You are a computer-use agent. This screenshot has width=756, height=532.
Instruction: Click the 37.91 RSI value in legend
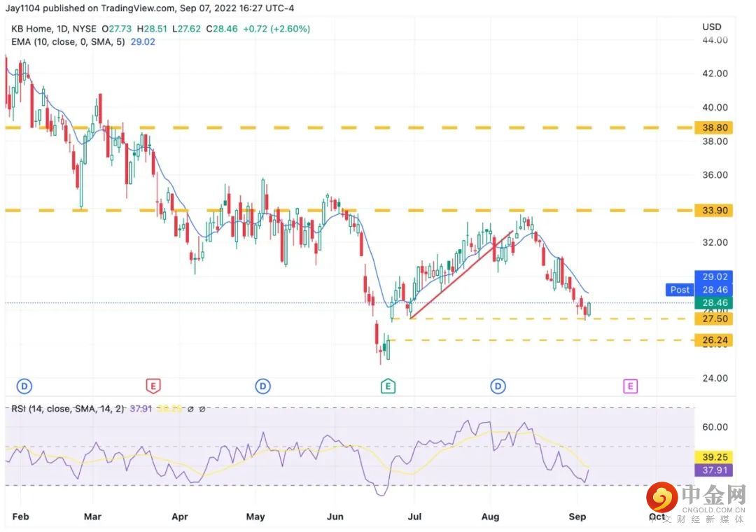pyautogui.click(x=141, y=409)
